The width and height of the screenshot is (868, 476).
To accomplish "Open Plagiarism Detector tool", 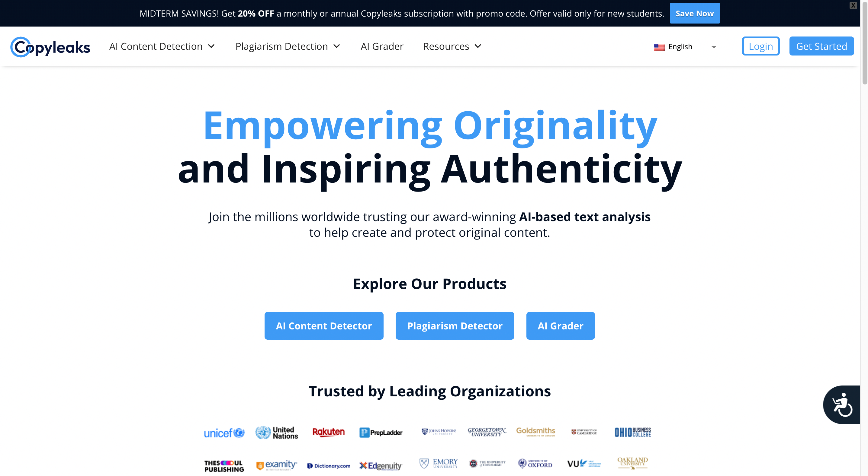I will point(454,326).
